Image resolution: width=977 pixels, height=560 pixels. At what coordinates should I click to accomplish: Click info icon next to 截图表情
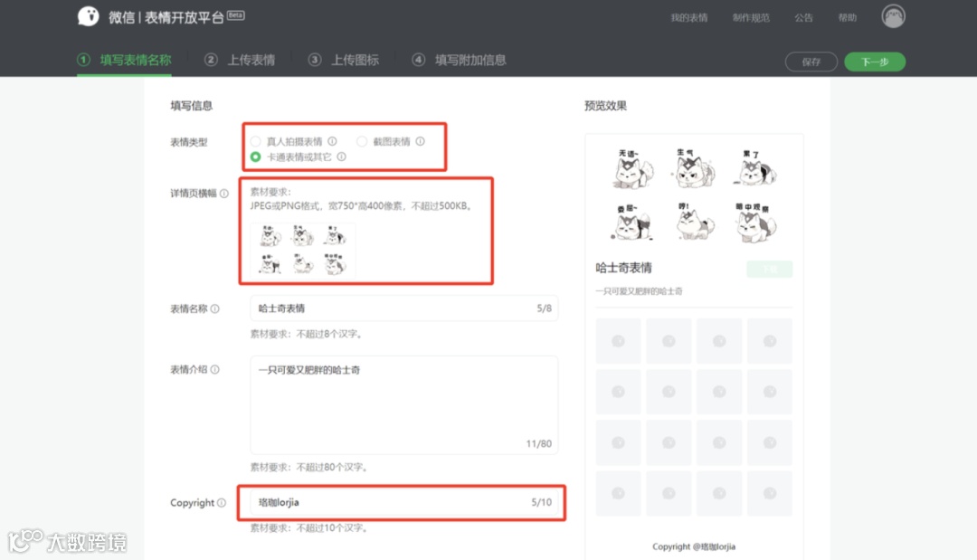421,141
